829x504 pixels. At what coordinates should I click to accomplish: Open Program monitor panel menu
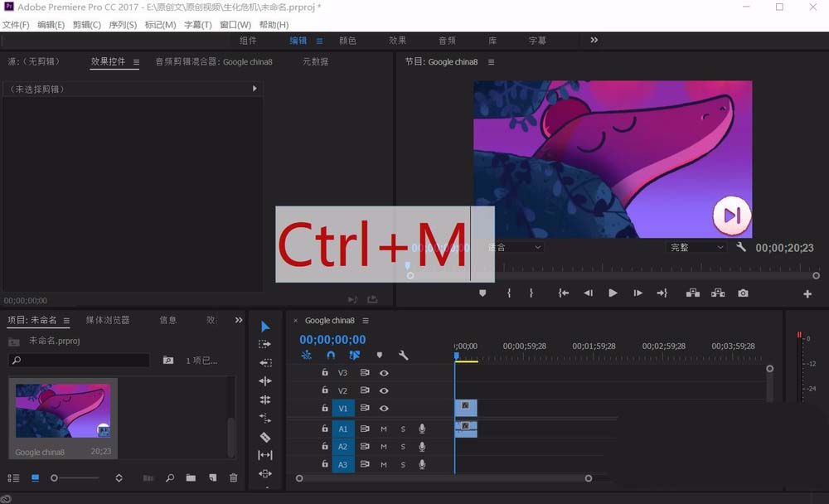pos(491,62)
